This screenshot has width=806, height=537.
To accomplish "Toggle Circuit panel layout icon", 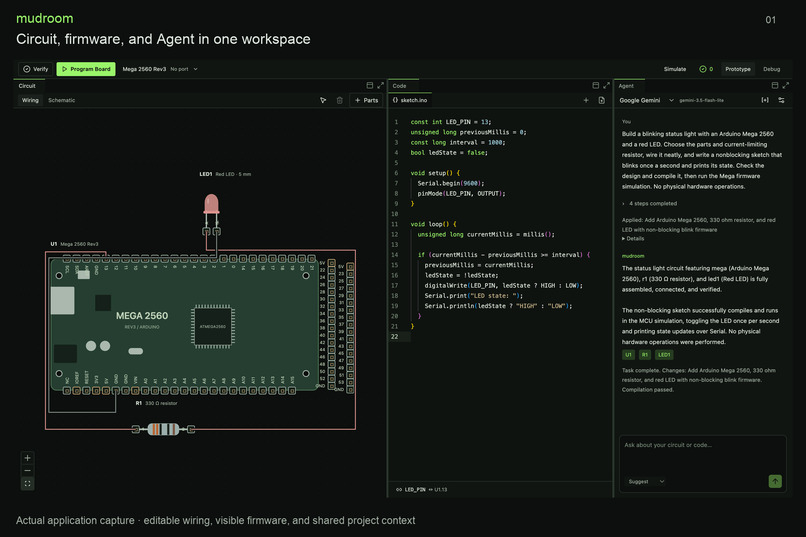I will click(370, 85).
